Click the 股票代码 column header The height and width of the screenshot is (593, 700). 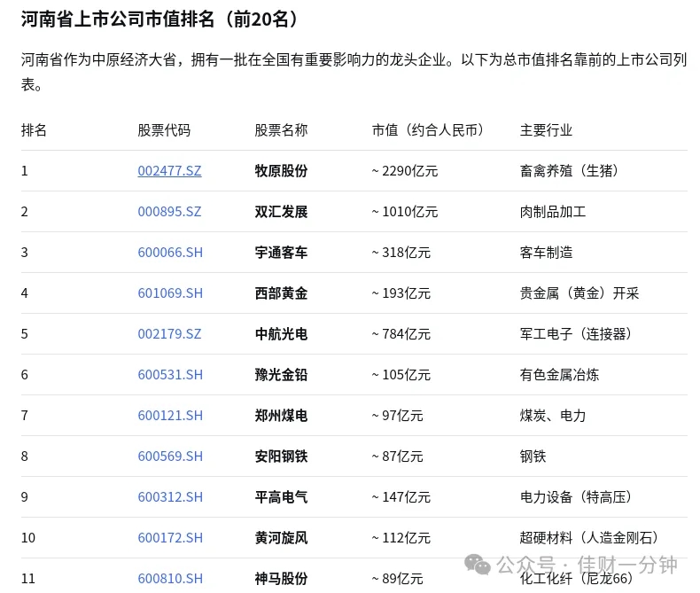pyautogui.click(x=164, y=130)
